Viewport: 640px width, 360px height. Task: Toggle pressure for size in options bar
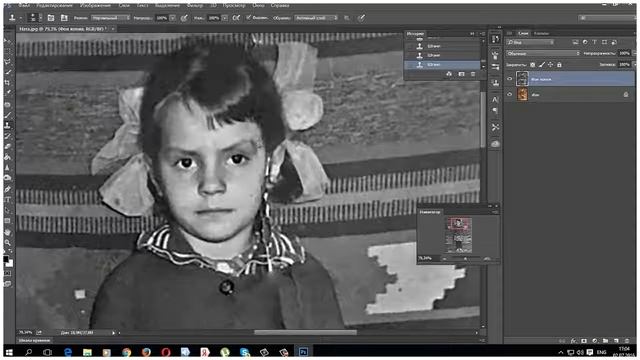tap(362, 18)
